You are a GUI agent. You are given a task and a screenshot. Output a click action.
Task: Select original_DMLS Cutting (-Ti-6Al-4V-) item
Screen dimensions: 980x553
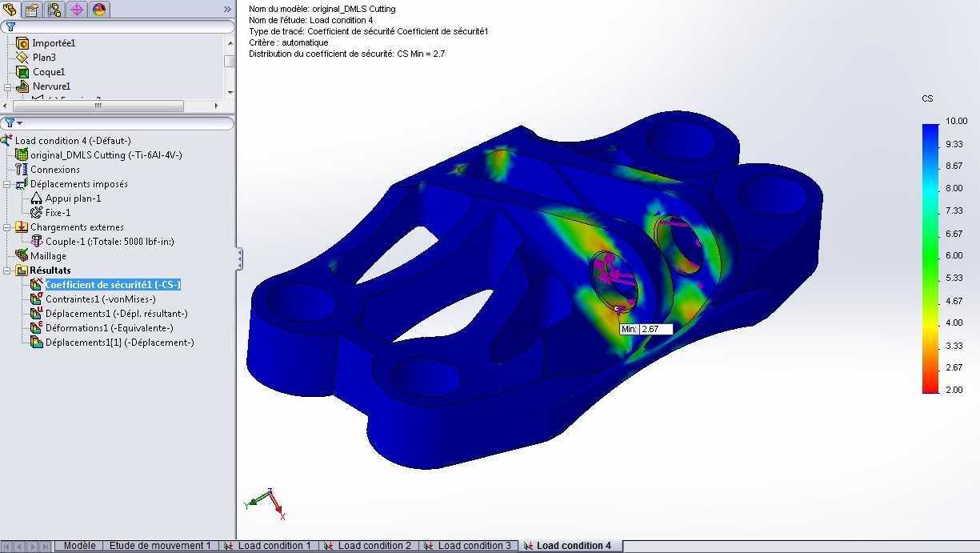pyautogui.click(x=106, y=155)
